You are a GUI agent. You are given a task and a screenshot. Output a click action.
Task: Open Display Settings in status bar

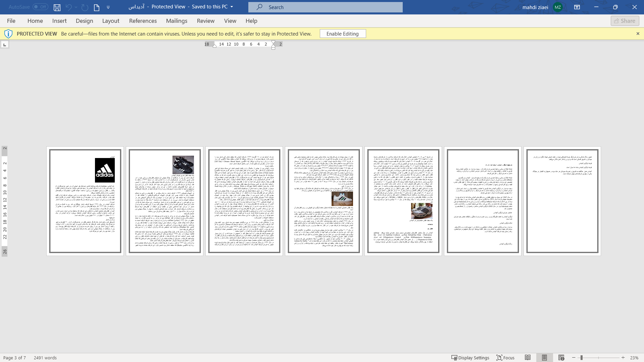point(470,358)
